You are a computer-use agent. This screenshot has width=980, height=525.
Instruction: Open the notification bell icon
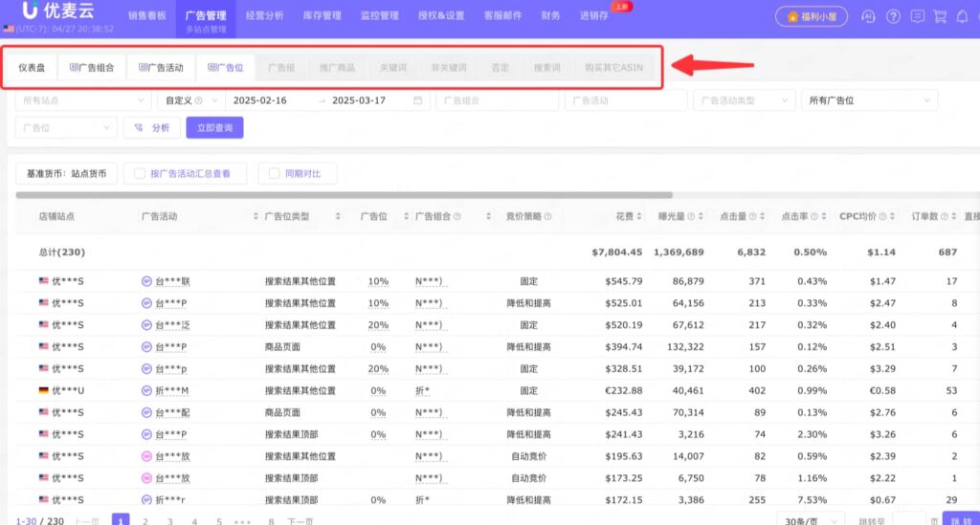click(x=963, y=17)
